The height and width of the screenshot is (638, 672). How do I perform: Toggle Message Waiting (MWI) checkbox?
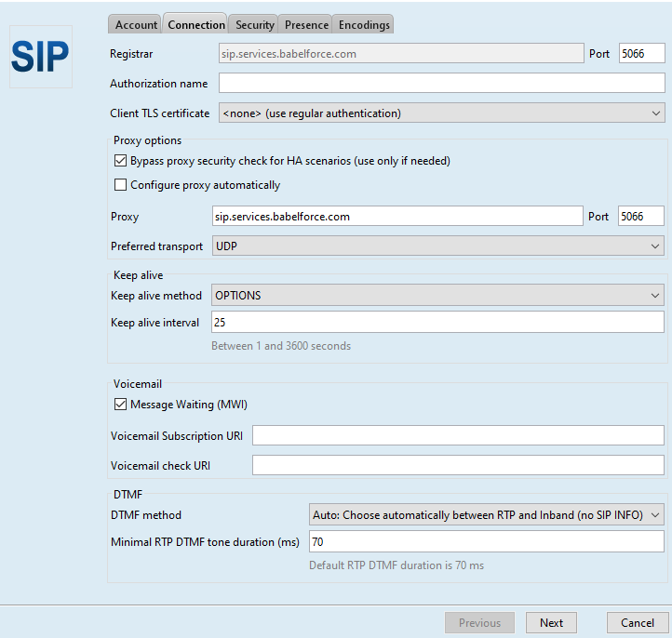coord(120,405)
